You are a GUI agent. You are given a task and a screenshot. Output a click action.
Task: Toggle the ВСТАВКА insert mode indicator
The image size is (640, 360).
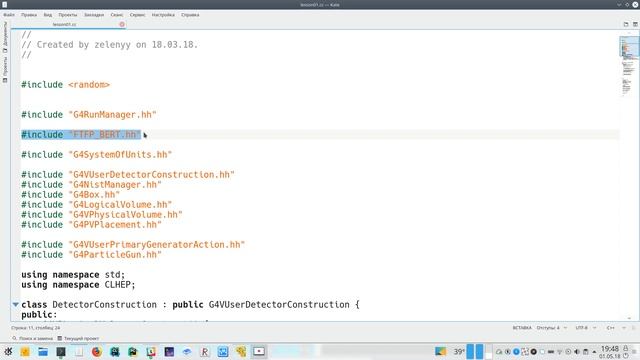point(522,328)
